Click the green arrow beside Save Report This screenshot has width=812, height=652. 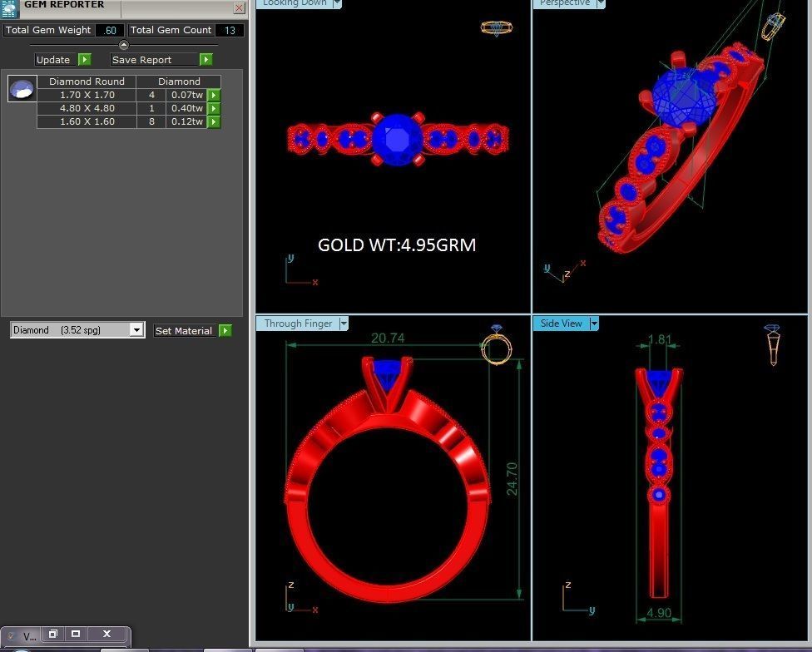coord(206,60)
